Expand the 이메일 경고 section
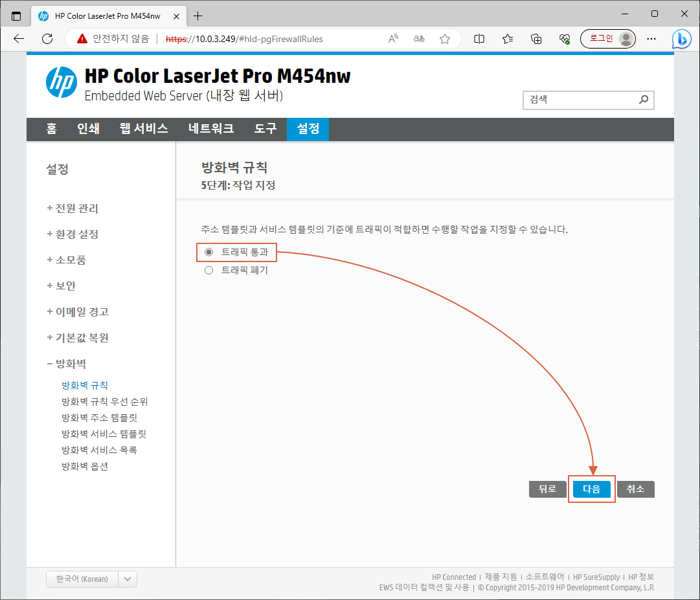700x600 pixels. coord(78,312)
